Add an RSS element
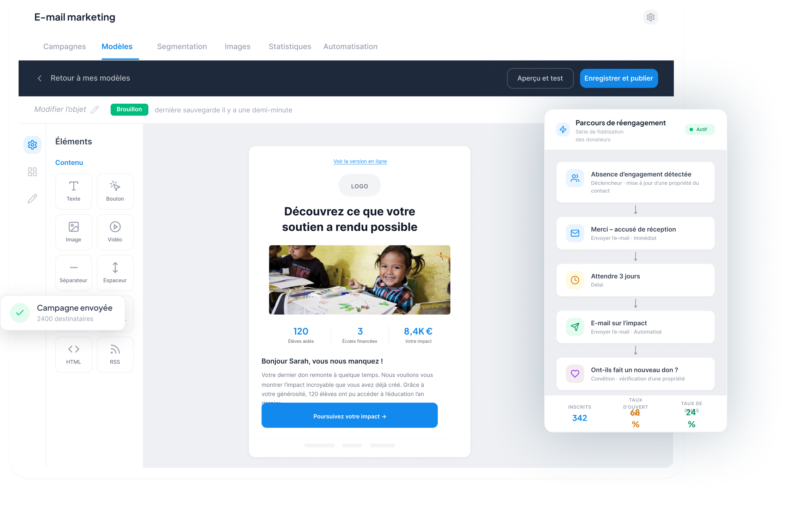The height and width of the screenshot is (507, 812). point(115,354)
